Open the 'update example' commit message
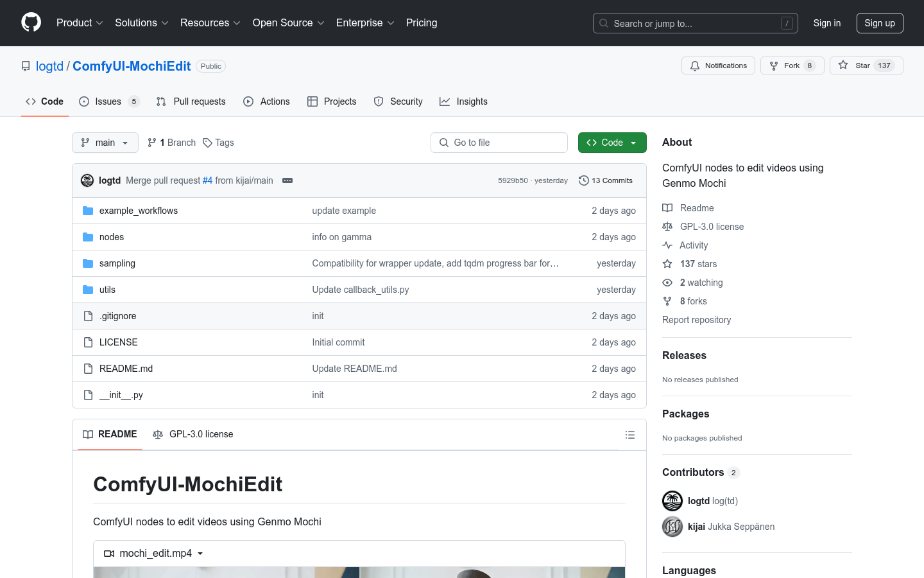Viewport: 924px width, 578px height. (x=344, y=211)
